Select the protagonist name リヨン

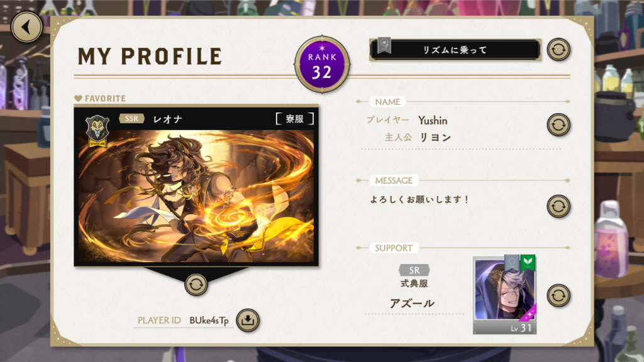tap(435, 138)
